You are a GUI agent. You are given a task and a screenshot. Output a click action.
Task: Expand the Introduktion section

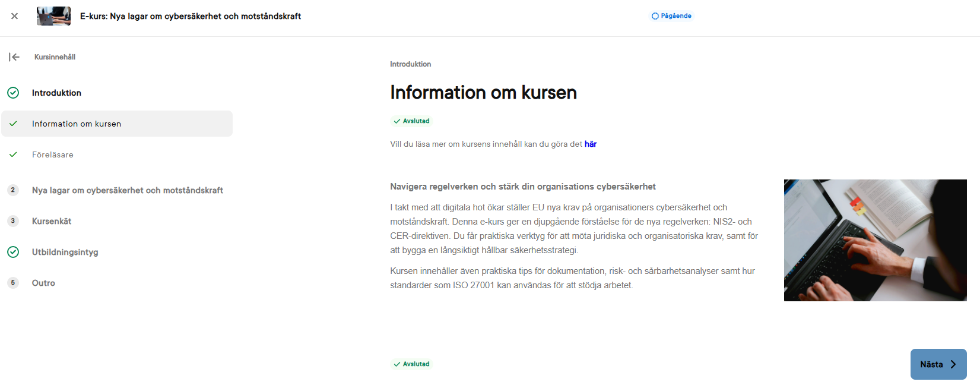[56, 93]
